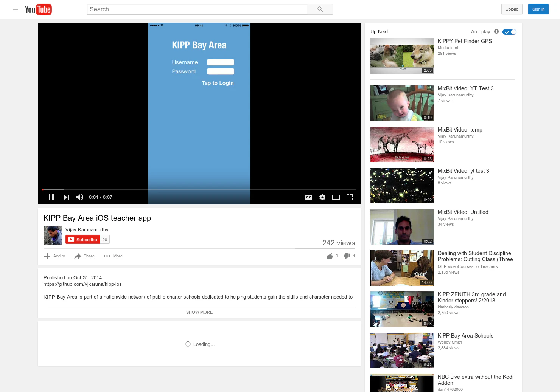
Task: Open Vijay Karunamurthy's channel avatar
Action: coord(53,236)
